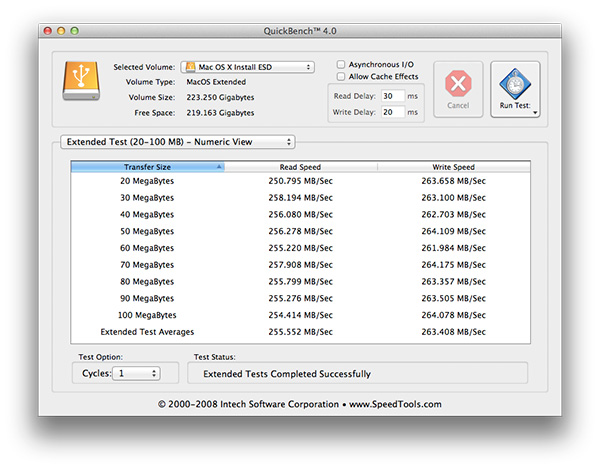Select the 30 MegaBytes row
This screenshot has height=469, width=600.
pyautogui.click(x=300, y=198)
